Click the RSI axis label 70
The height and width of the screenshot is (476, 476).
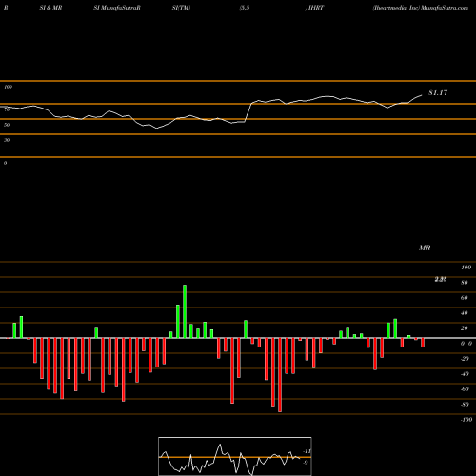(x=7, y=109)
